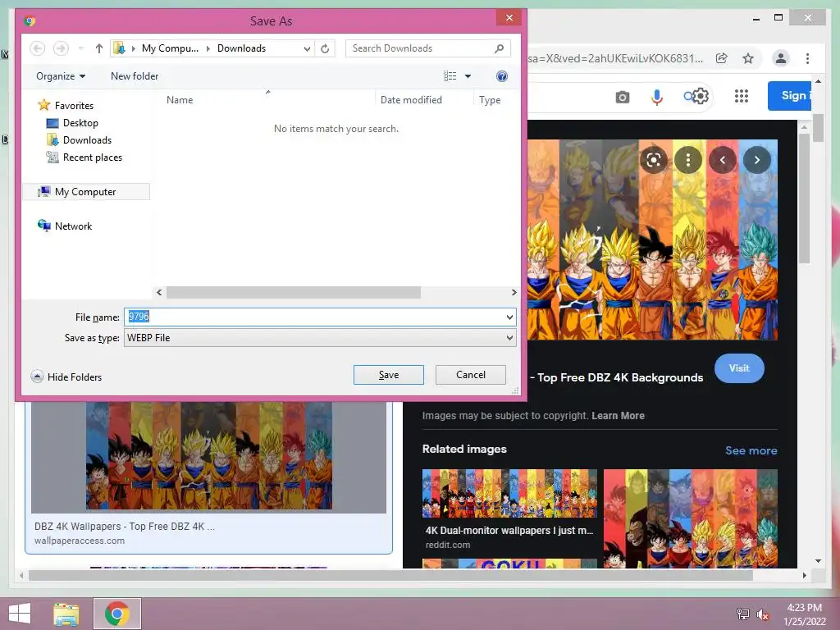Visit the wallpaper source page
Image resolution: width=840 pixels, height=630 pixels.
[x=739, y=368]
